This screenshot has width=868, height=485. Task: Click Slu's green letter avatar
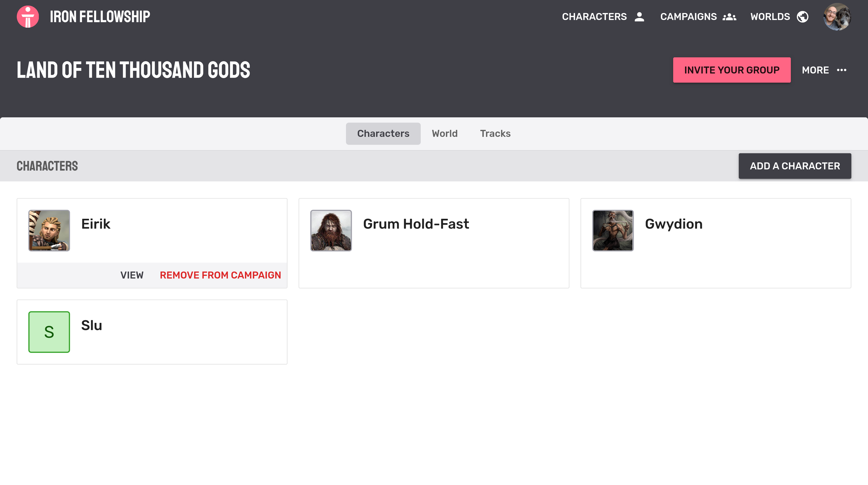click(49, 332)
